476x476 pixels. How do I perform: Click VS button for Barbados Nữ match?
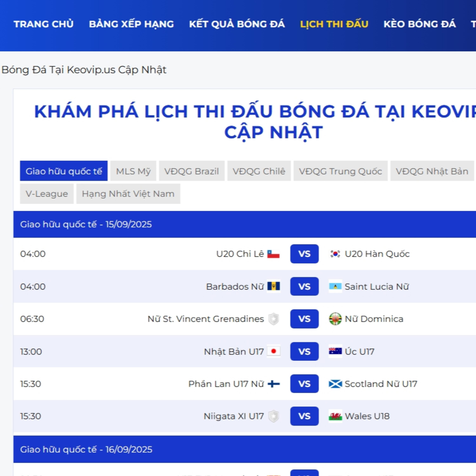304,286
